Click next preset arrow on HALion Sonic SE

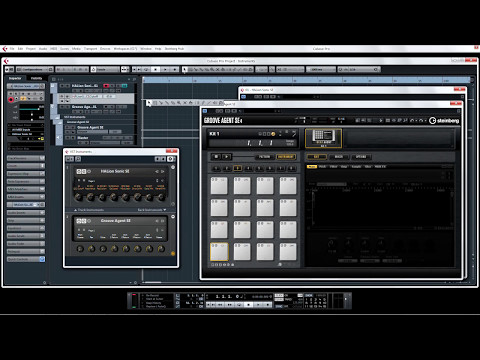(x=163, y=171)
